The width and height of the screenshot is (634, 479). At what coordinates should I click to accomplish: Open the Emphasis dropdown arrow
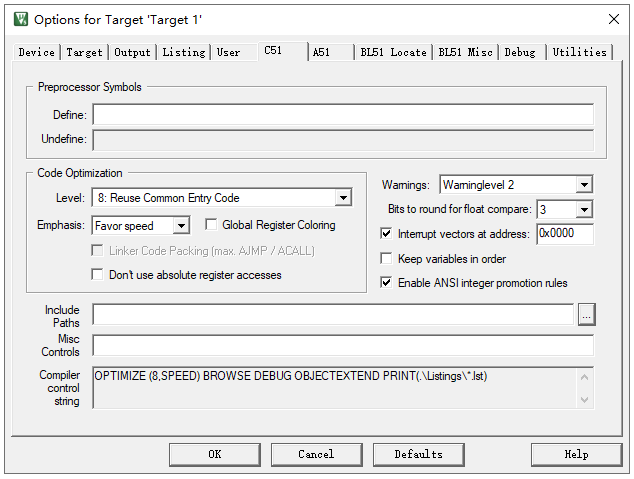tap(181, 226)
